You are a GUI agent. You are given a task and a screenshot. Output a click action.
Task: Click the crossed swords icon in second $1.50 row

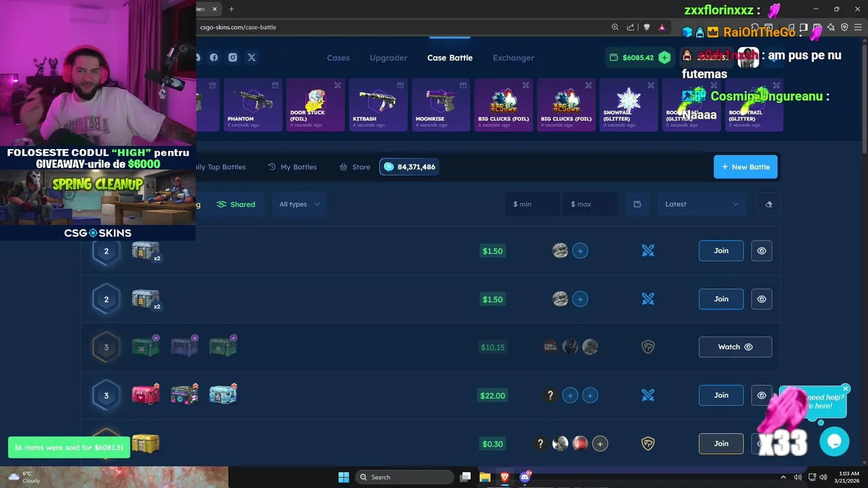click(x=648, y=299)
